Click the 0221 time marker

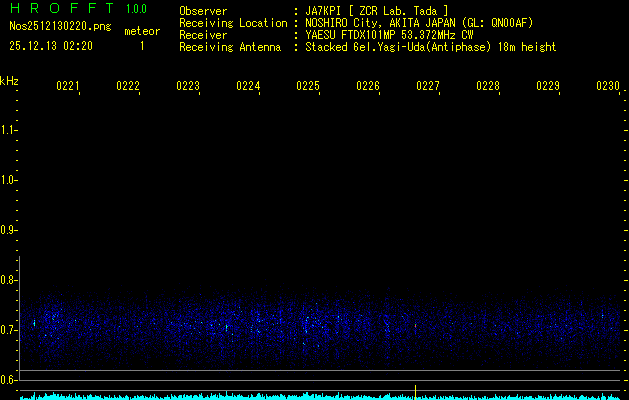tap(68, 87)
